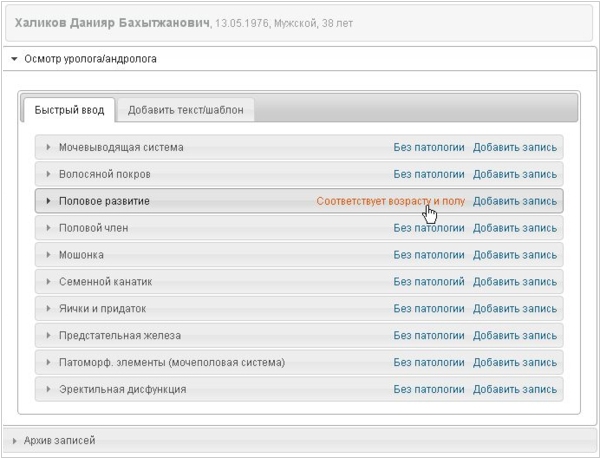Click Добавить запись for Половое развитие
600x458 pixels.
[515, 201]
